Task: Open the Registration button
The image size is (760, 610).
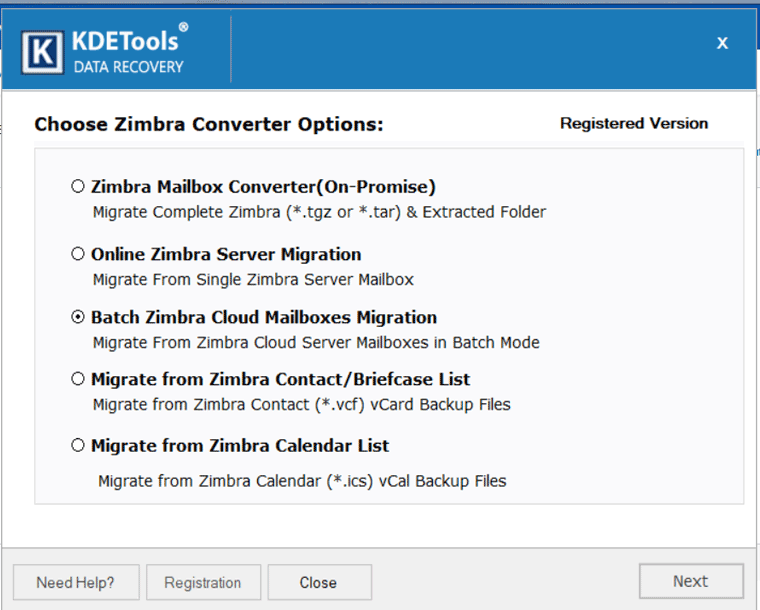Action: tap(203, 582)
